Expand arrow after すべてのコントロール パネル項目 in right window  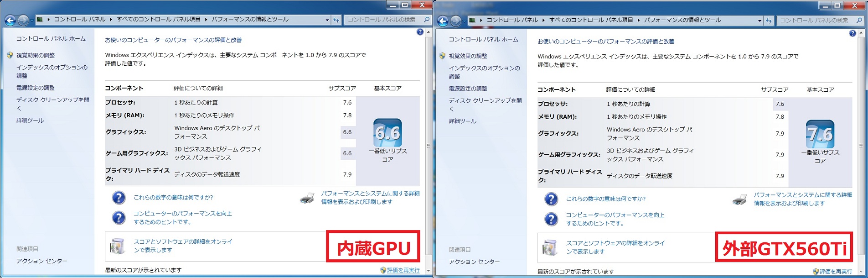(x=639, y=21)
